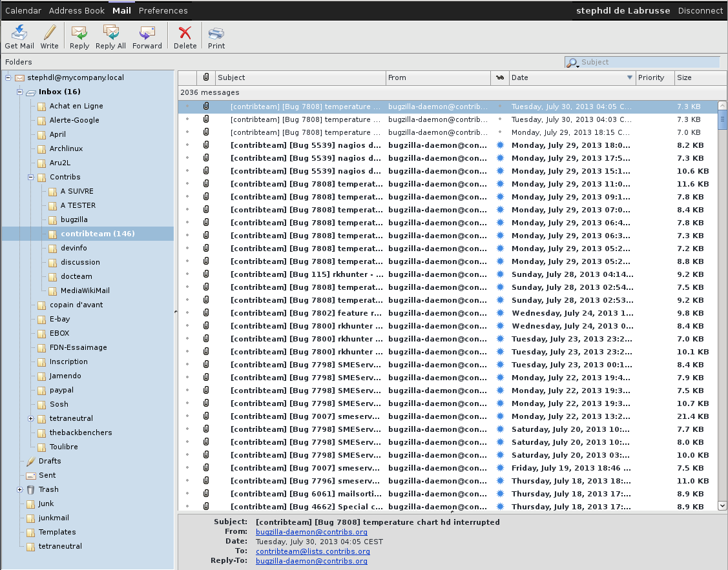
Task: Click the folder icon beside Alerte-Google
Action: 42,121
